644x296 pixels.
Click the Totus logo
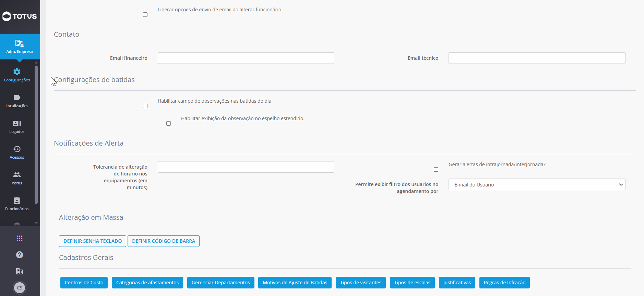point(20,16)
